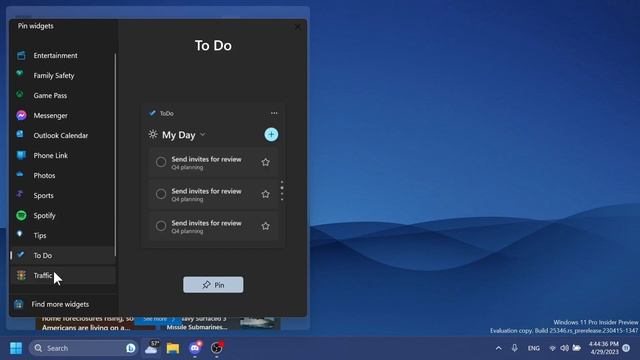Select the Game Pass widget entry
The height and width of the screenshot is (360, 640).
(x=62, y=96)
